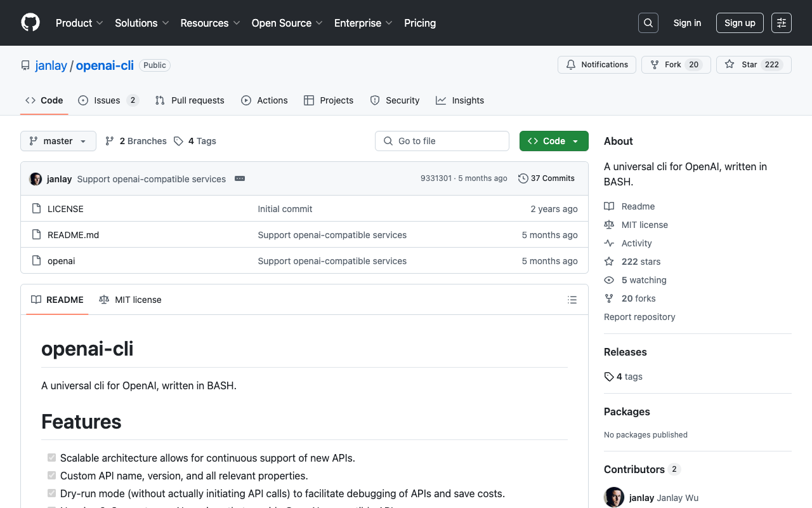This screenshot has height=508, width=812.
Task: Click the openai file icon
Action: (x=37, y=261)
